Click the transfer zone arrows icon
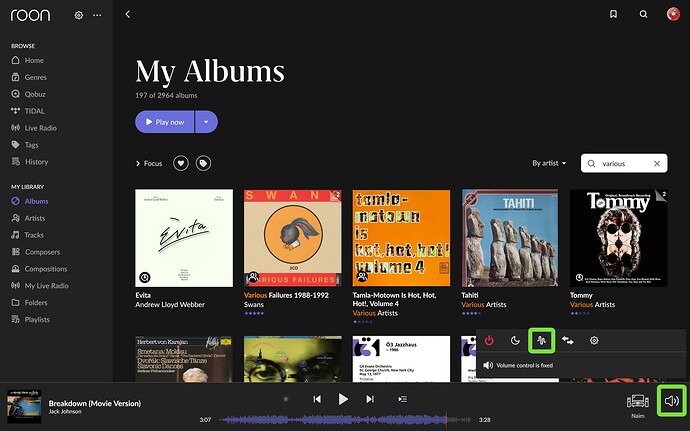The height and width of the screenshot is (431, 690). (568, 340)
